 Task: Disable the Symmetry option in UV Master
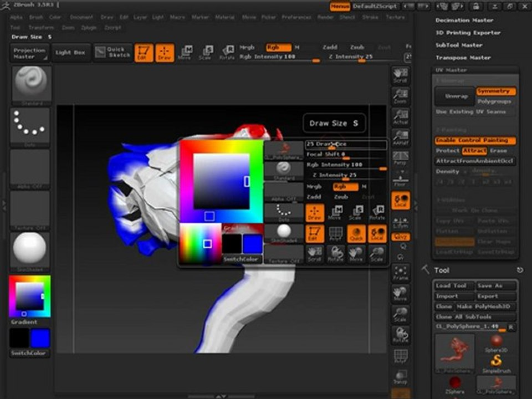click(495, 91)
